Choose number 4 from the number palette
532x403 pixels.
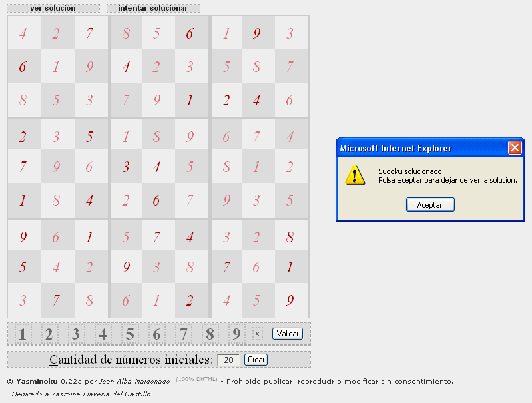pos(103,334)
